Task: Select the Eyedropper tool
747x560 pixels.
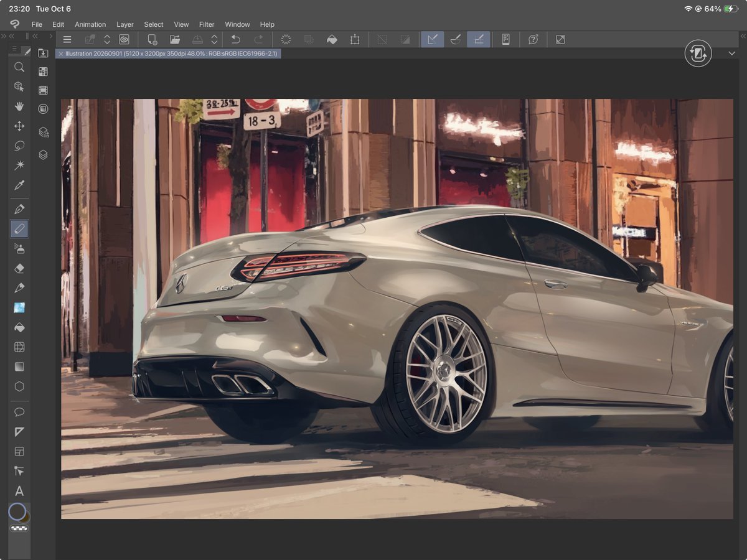Action: (x=19, y=185)
